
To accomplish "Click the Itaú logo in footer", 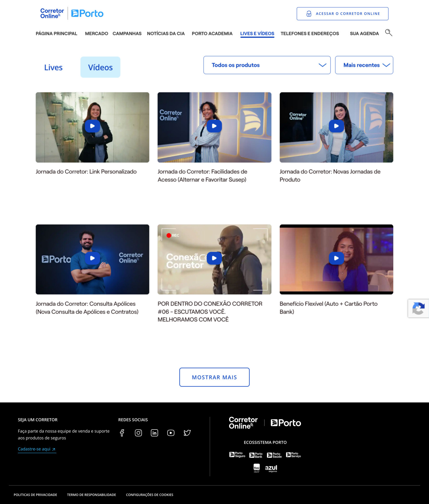I will tap(257, 468).
